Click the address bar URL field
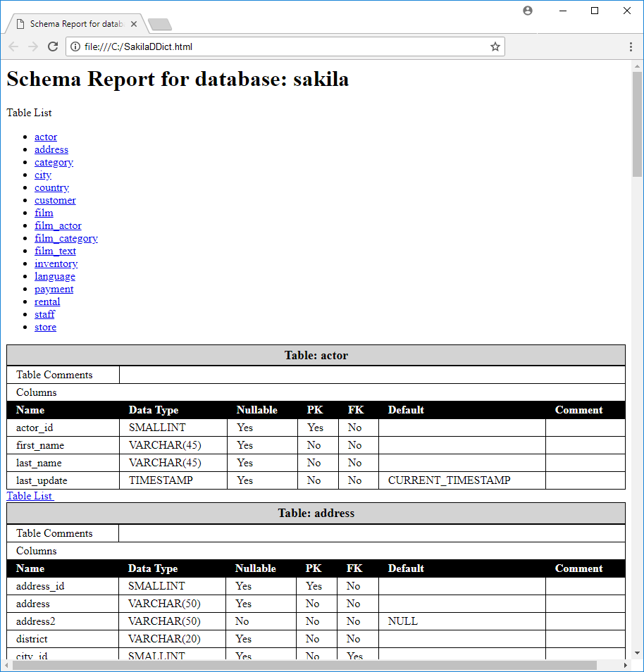The height and width of the screenshot is (672, 644). 282,46
